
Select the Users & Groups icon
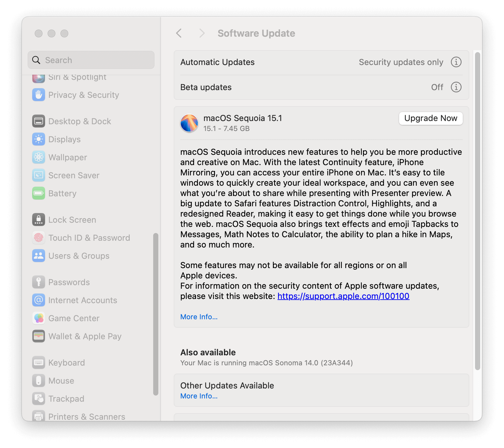(39, 256)
